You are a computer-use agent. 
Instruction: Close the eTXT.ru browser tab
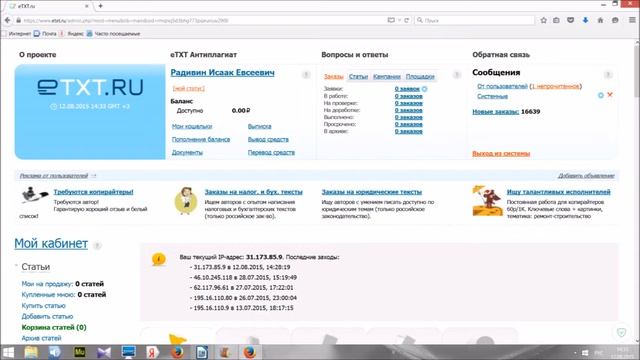87,6
